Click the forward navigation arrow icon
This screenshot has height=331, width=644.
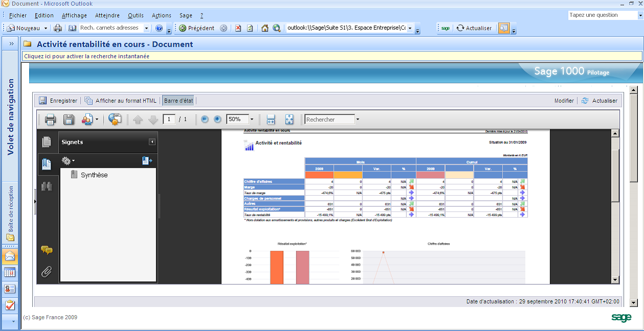(223, 28)
